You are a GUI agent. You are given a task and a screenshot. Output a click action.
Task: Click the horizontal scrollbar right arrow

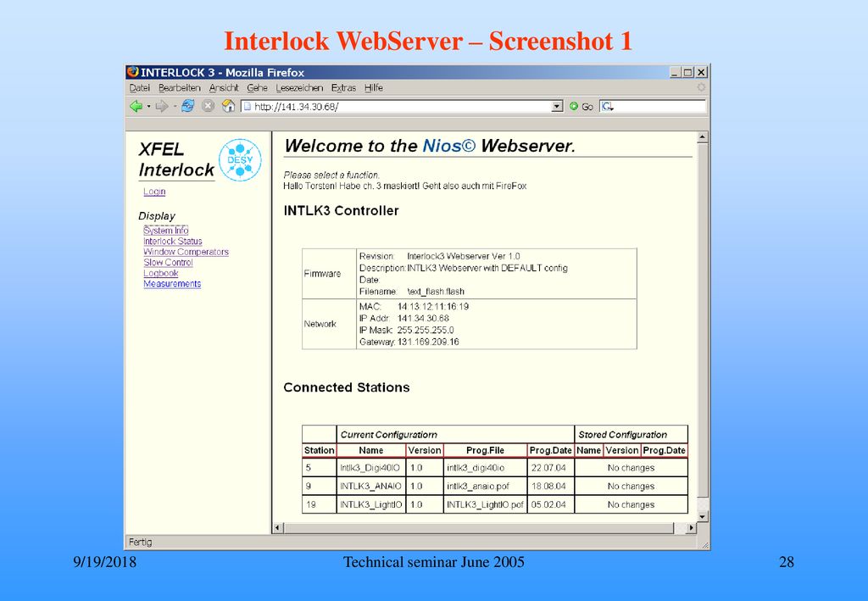click(690, 528)
